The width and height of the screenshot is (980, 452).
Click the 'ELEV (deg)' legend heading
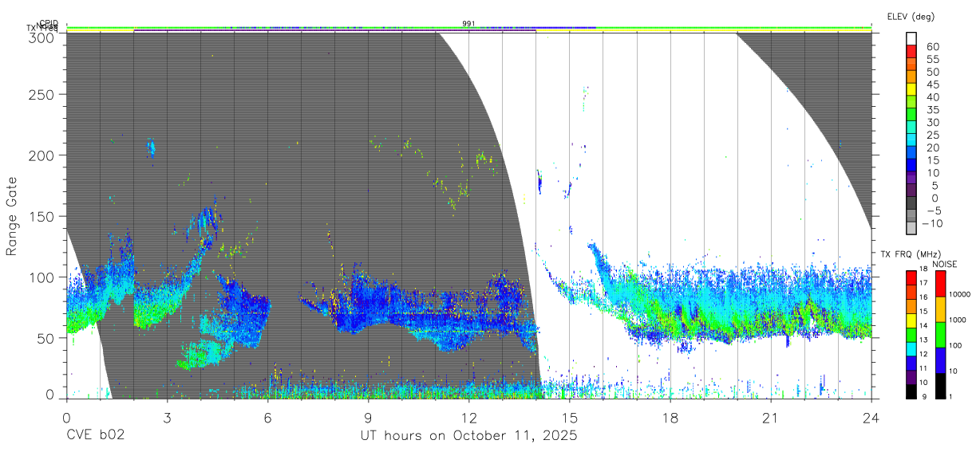tap(911, 16)
